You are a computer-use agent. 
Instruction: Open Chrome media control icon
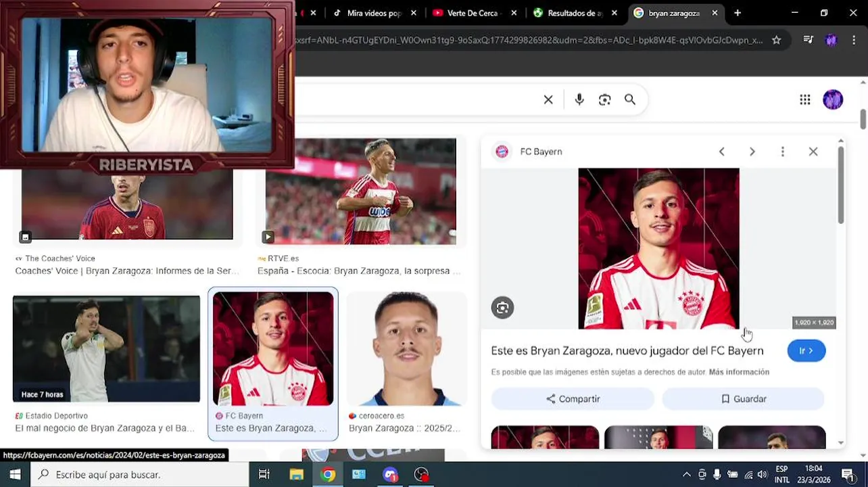(x=808, y=40)
